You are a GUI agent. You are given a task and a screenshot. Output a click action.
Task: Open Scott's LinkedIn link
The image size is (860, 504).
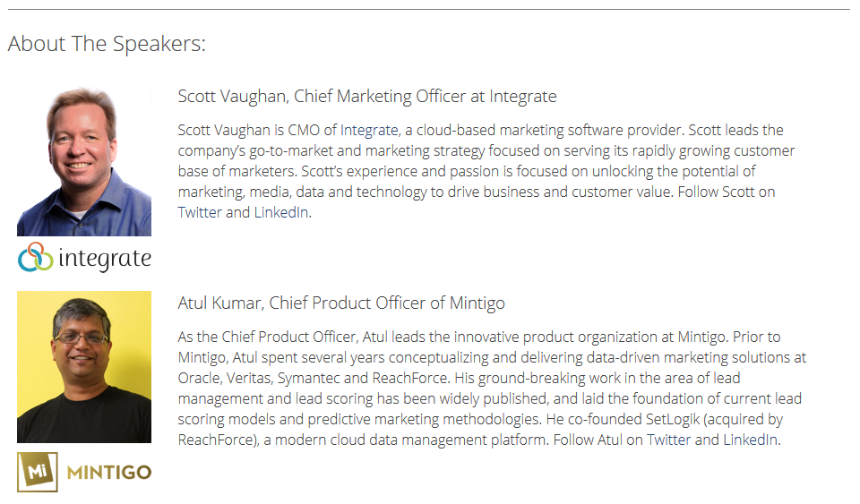[x=280, y=212]
